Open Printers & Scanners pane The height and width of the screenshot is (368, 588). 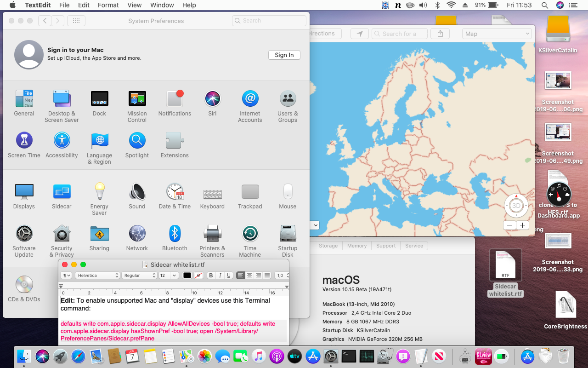coord(212,241)
